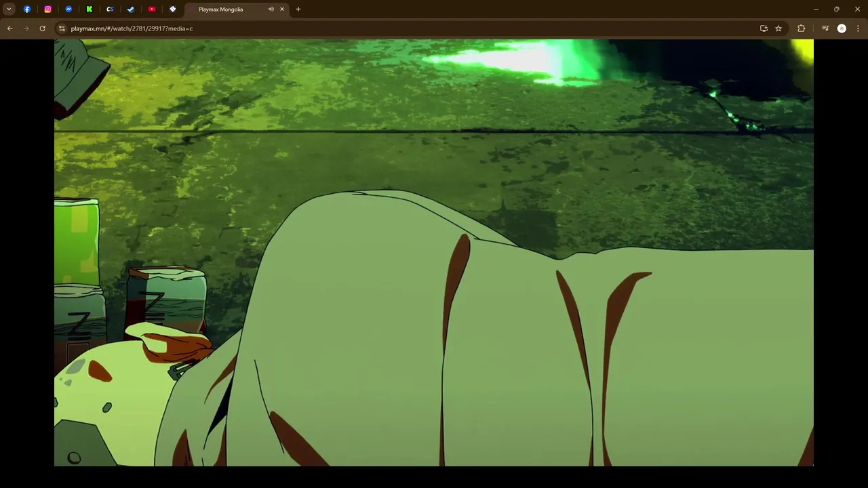Click the video player to pause playback
868x488 pixels.
(x=434, y=253)
